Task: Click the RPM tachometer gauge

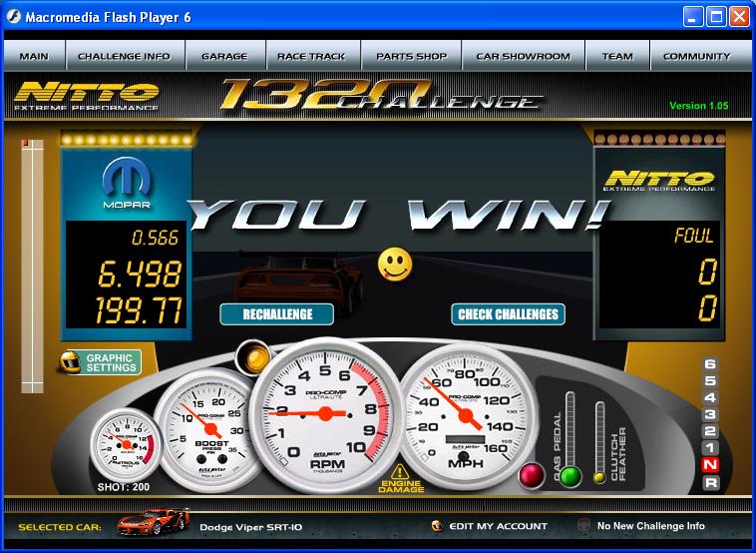Action: (x=326, y=415)
